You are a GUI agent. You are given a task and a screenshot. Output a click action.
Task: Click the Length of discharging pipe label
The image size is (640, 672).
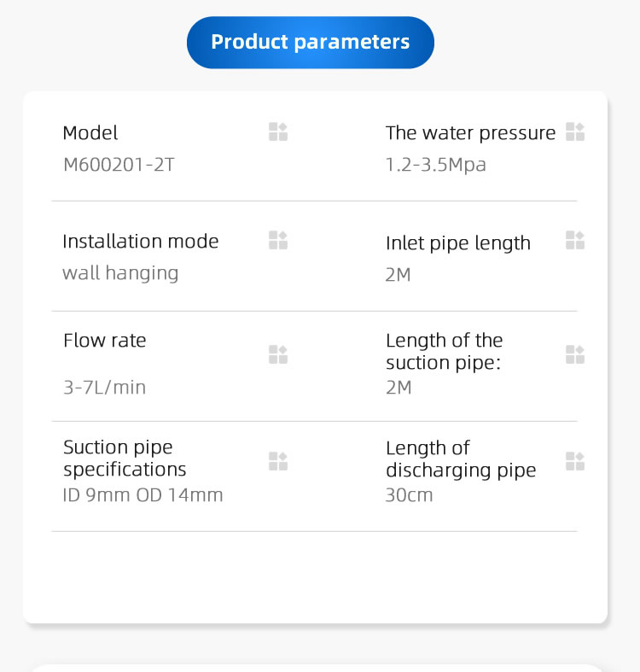tap(460, 459)
